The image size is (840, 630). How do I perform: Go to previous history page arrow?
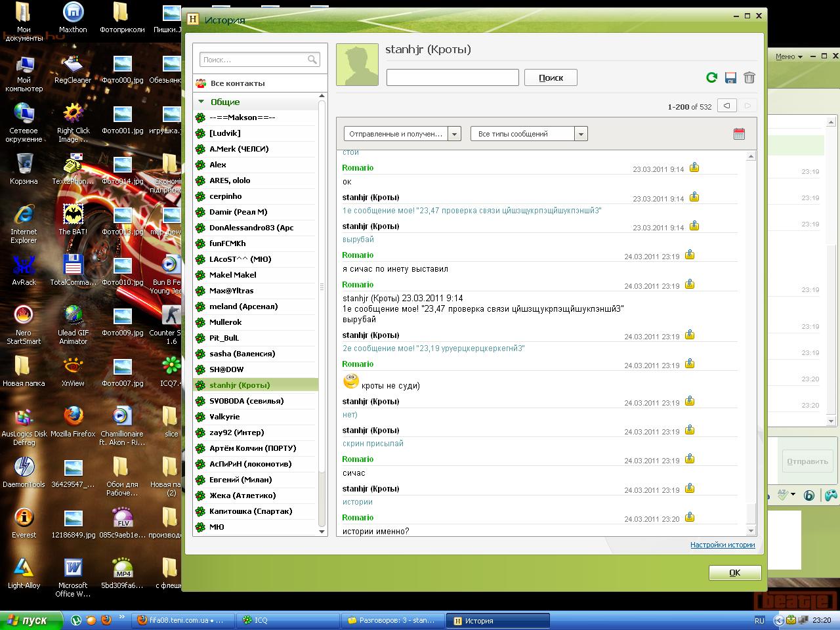[726, 106]
